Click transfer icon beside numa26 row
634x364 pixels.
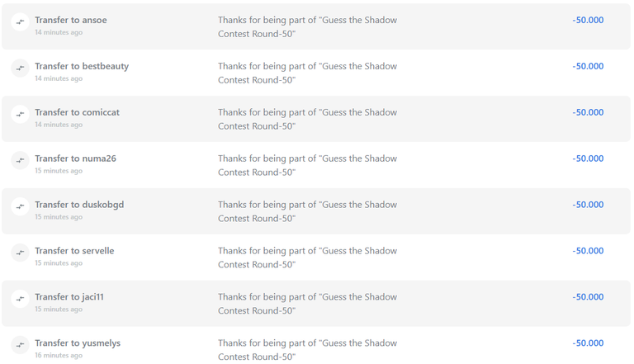coord(20,160)
